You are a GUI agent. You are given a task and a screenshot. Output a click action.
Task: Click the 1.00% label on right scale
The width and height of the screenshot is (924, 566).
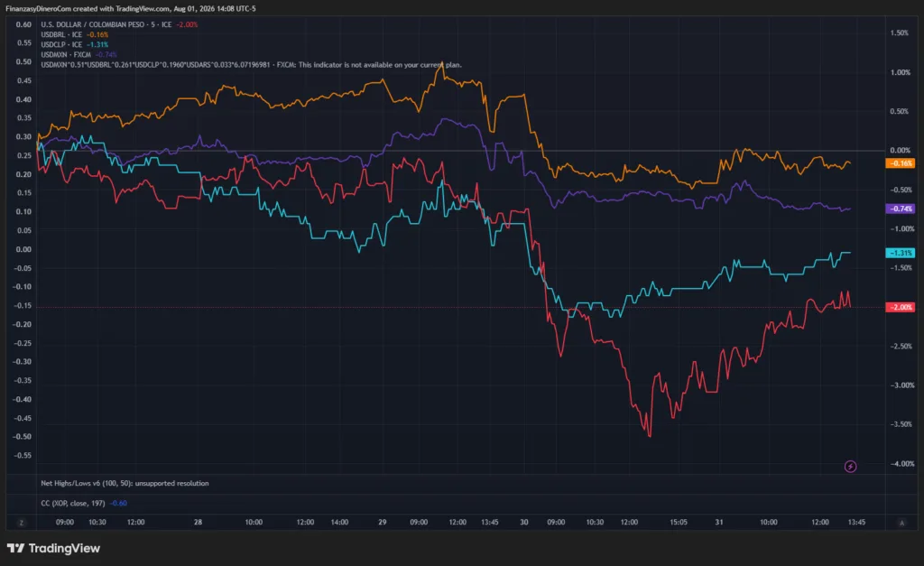[901, 72]
